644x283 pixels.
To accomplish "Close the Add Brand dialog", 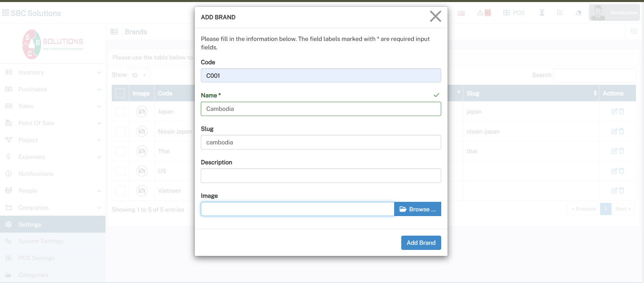I will click(x=435, y=16).
